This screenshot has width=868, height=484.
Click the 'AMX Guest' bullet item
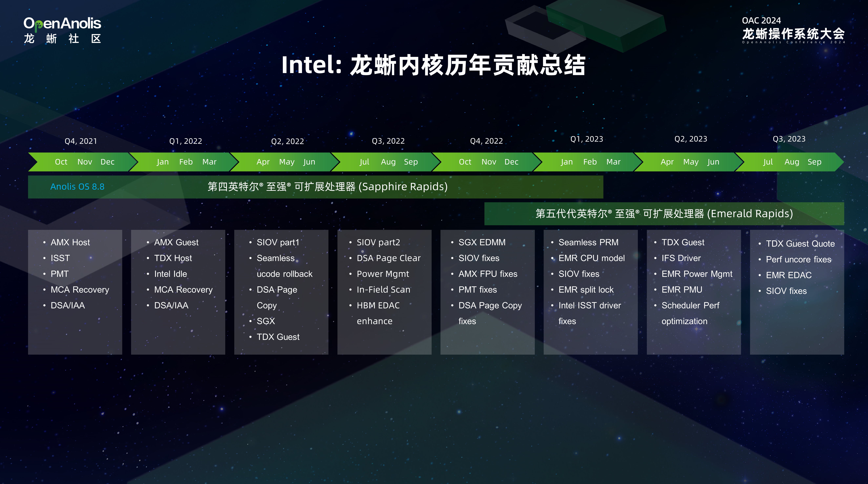point(176,242)
